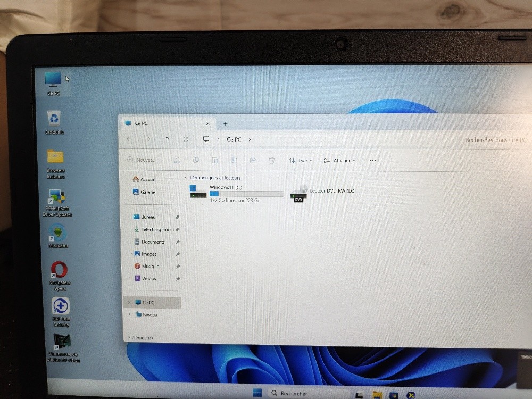
Task: Expand chevron after Ce PC in address bar
Action: click(250, 139)
